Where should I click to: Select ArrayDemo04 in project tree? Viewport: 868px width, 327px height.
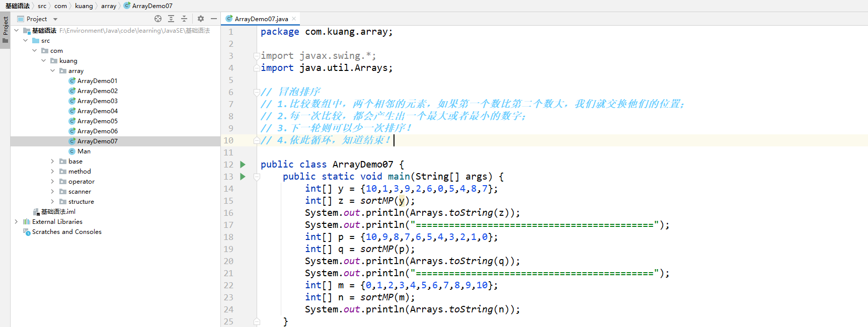click(97, 111)
